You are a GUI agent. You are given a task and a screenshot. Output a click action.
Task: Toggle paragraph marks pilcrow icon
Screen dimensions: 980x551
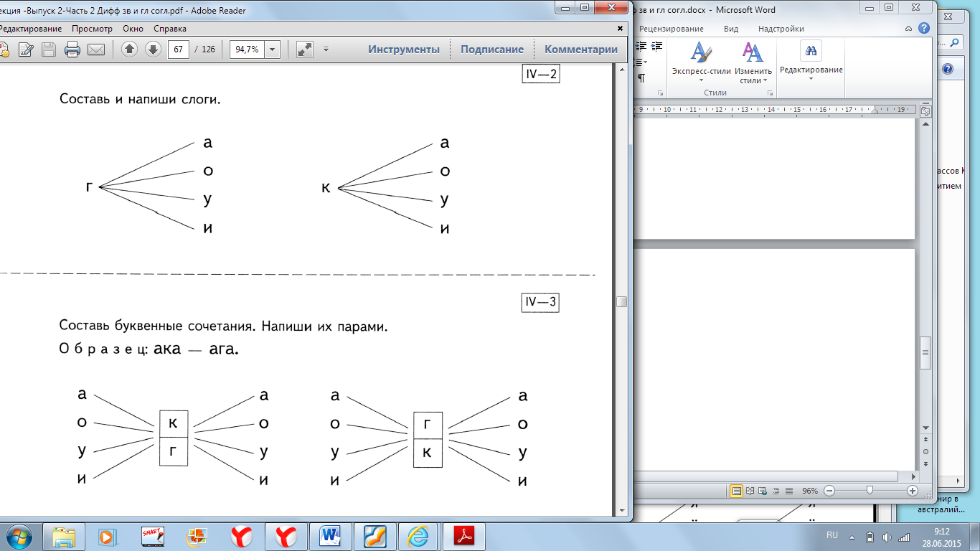click(641, 77)
